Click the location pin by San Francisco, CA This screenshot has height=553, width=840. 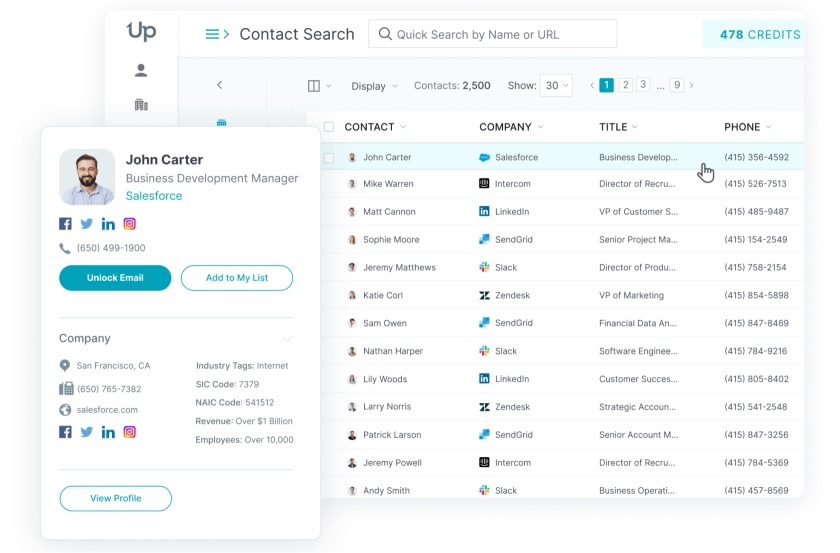(x=65, y=365)
